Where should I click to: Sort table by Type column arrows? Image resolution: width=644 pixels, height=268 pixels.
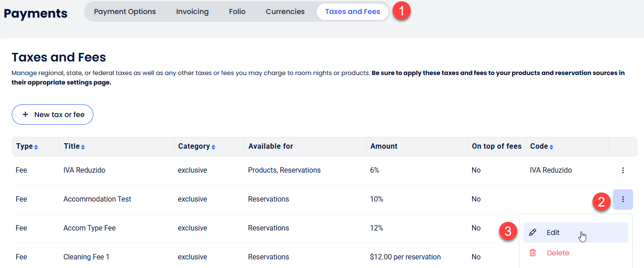[36, 147]
